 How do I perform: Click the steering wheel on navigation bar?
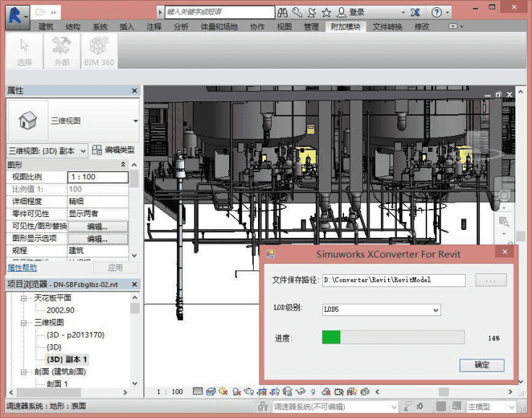click(505, 195)
